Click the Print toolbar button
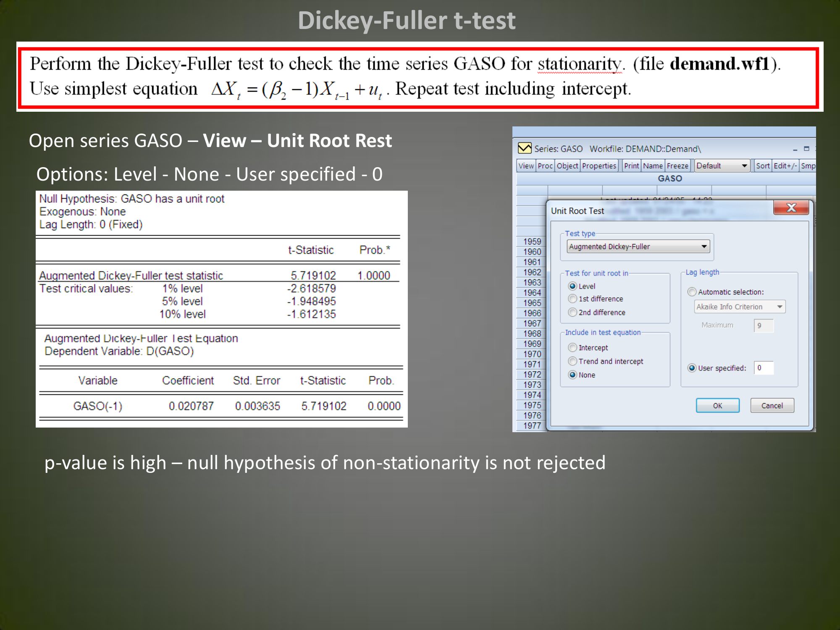This screenshot has width=840, height=630. (631, 166)
